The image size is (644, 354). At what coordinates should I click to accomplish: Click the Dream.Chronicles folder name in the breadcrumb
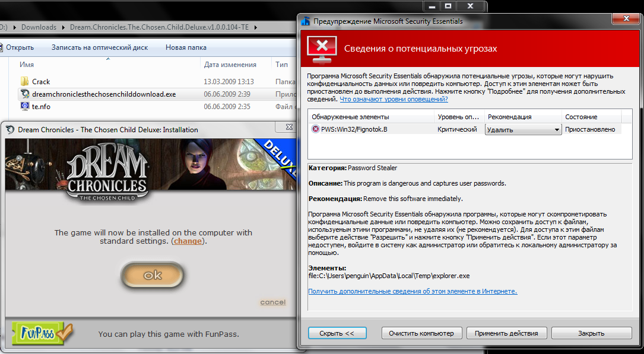[x=159, y=27]
